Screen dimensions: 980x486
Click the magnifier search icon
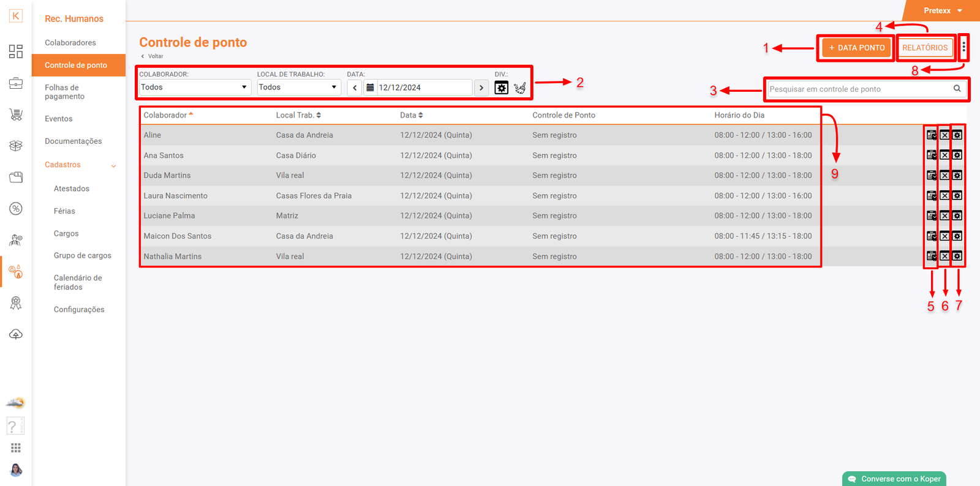pos(957,89)
